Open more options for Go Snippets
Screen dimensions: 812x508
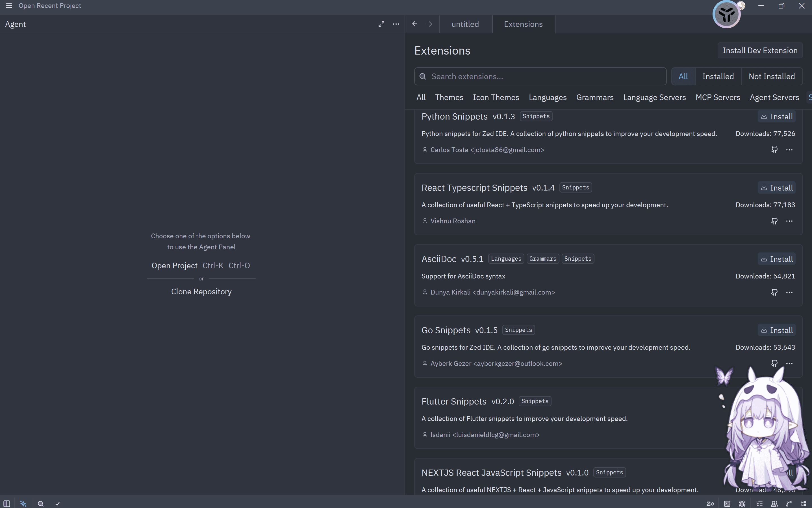(789, 364)
